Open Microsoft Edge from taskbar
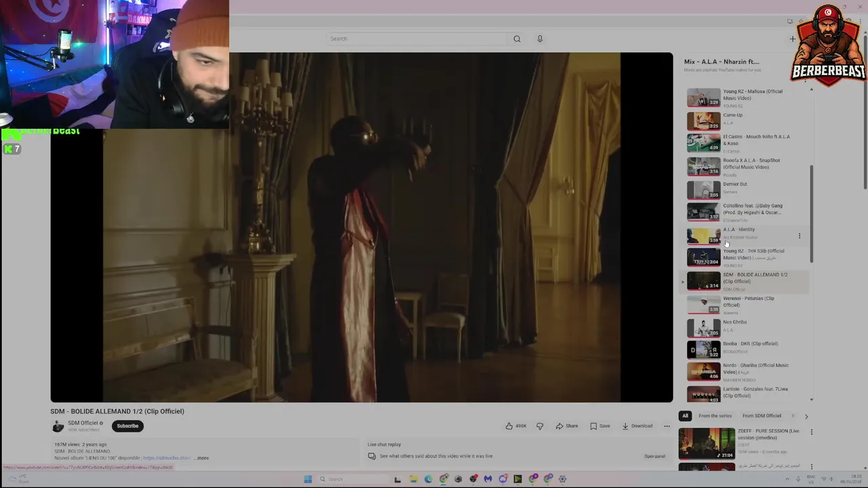The width and height of the screenshot is (868, 488). tap(428, 479)
